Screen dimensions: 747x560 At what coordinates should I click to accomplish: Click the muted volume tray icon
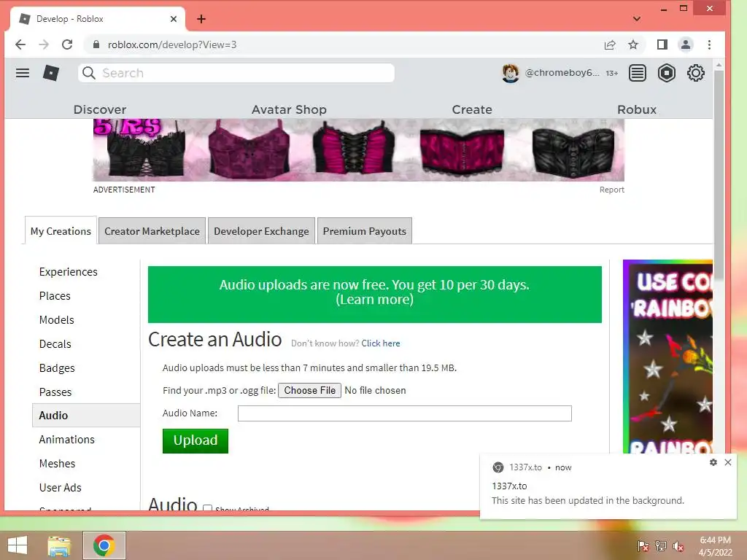pyautogui.click(x=678, y=546)
